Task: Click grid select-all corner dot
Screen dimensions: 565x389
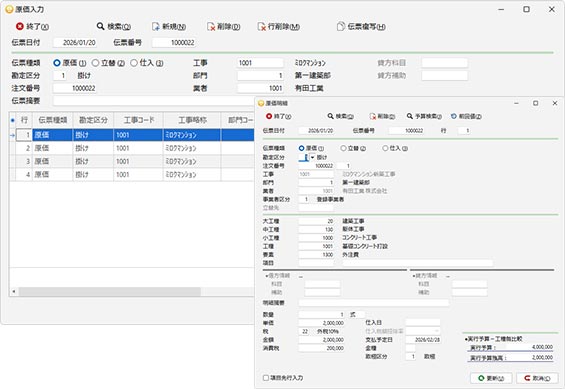Action: click(x=13, y=120)
